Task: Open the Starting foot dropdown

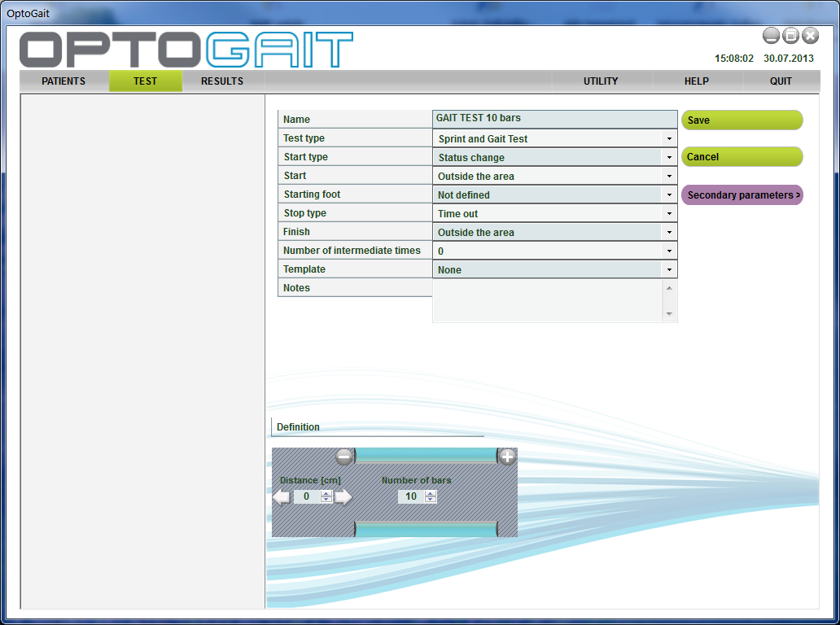Action: point(669,195)
